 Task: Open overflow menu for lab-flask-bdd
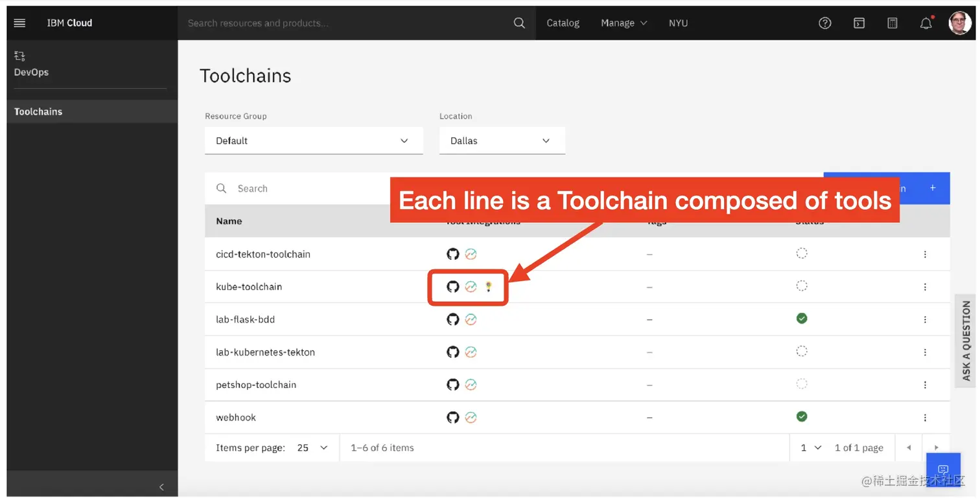point(925,319)
